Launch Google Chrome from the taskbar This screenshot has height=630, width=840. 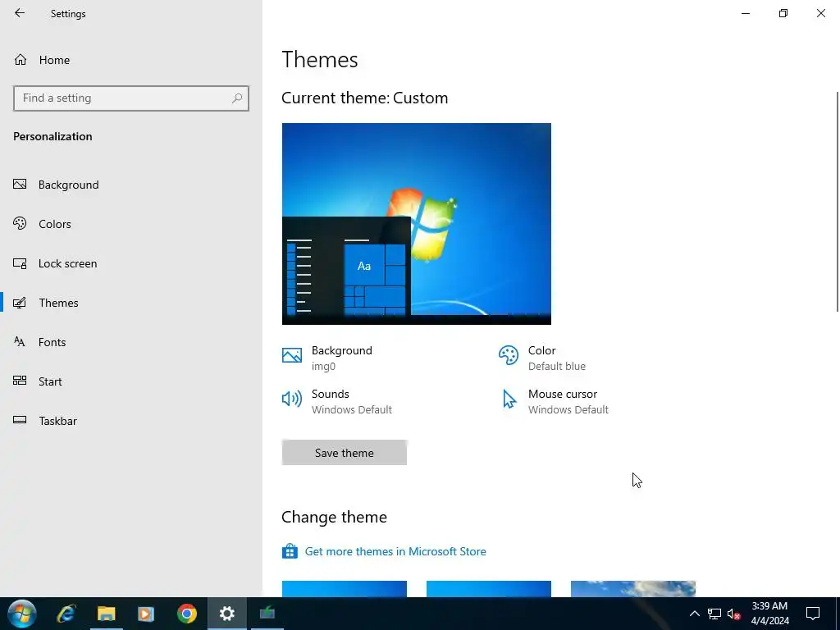point(186,614)
